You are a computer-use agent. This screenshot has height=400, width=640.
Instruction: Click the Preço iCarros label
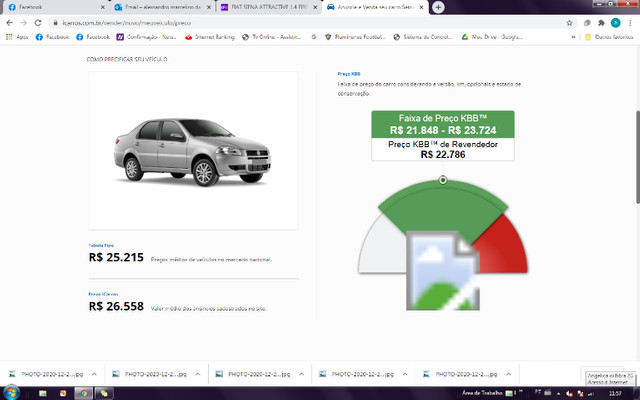[103, 294]
